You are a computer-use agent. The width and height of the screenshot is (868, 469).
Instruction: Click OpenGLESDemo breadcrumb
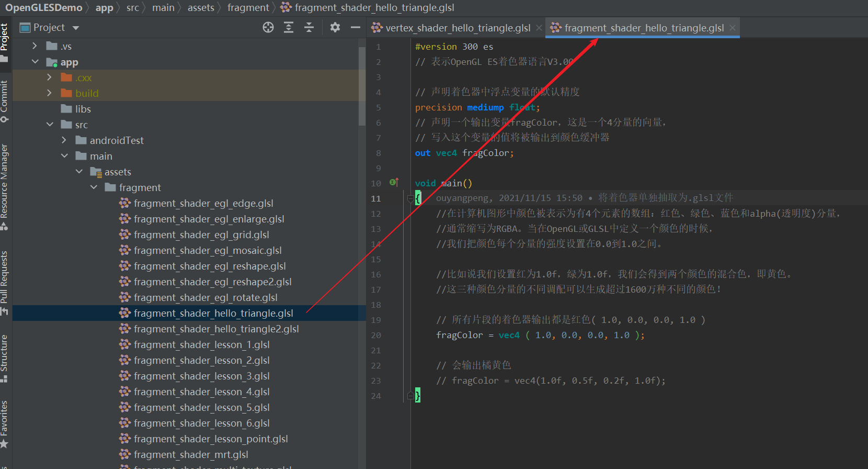(44, 7)
